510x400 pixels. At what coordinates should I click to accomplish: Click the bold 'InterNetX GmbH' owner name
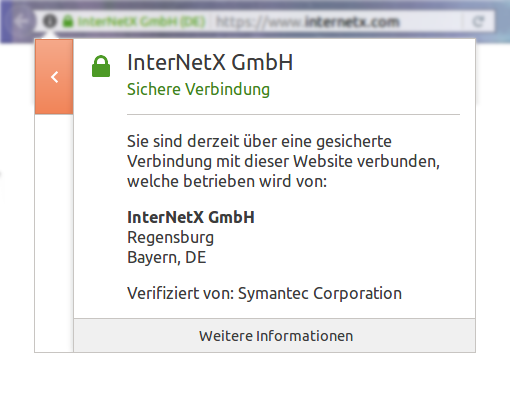[x=191, y=217]
